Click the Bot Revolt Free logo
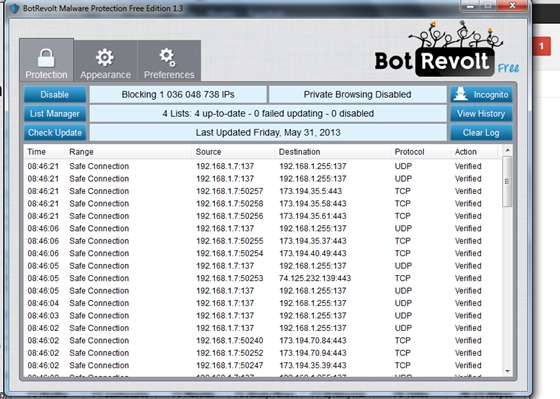This screenshot has width=560, height=399. tap(446, 49)
